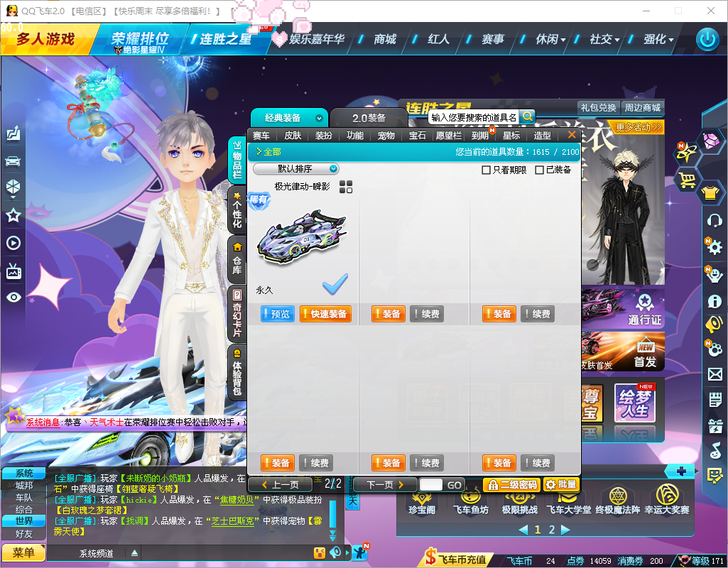Image resolution: width=728 pixels, height=568 pixels.
Task: Switch to the 2.0装备 tab
Action: point(369,119)
